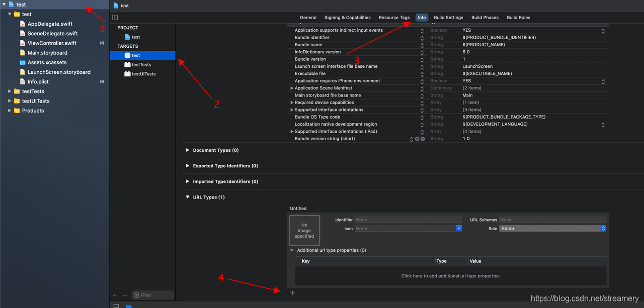Screen dimensions: 644x308
Task: Switch to the General tab
Action: pos(308,18)
